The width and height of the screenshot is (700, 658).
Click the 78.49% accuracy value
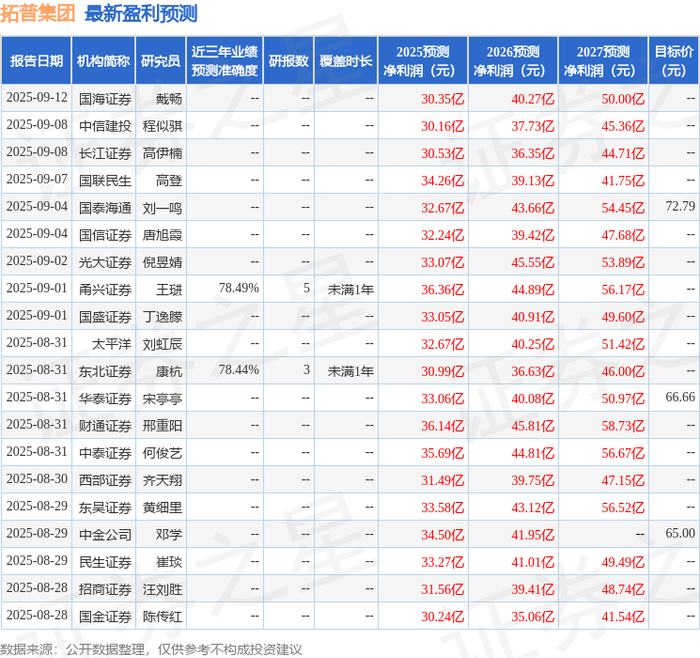239,288
